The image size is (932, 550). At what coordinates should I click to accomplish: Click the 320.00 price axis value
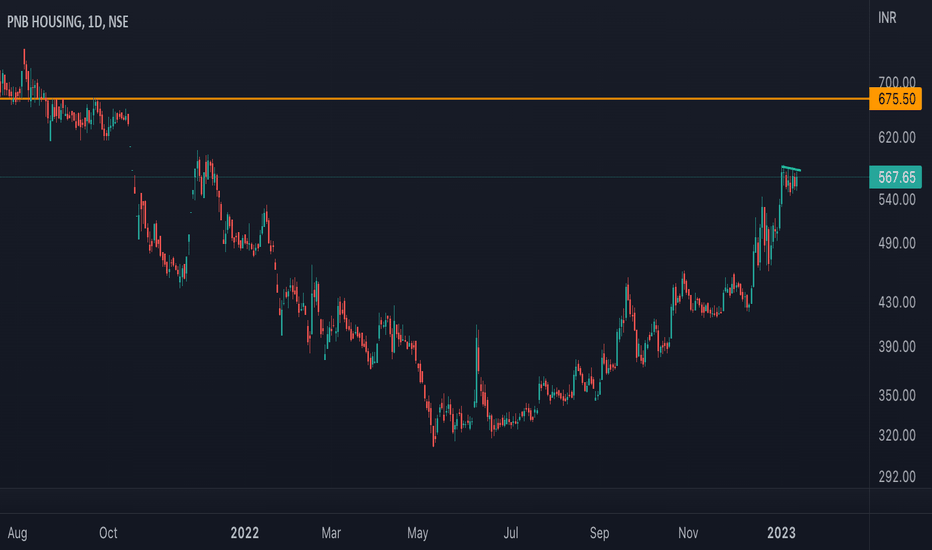tap(897, 435)
